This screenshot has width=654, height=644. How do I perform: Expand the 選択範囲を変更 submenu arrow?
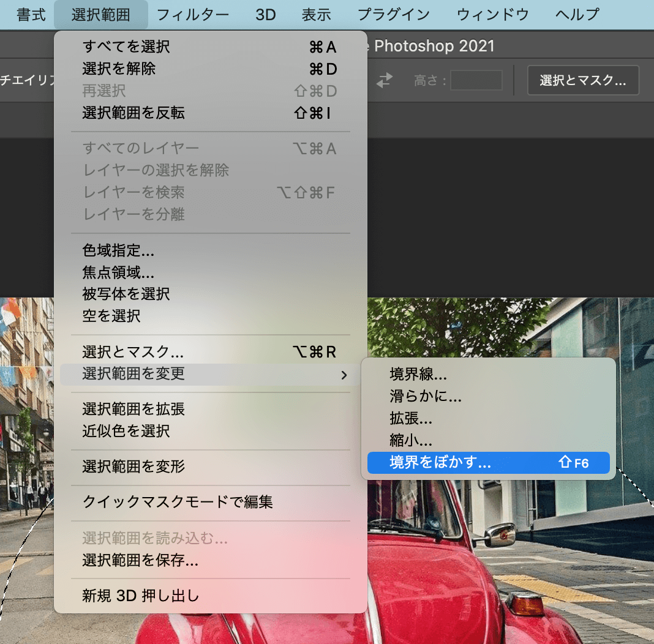click(x=344, y=375)
